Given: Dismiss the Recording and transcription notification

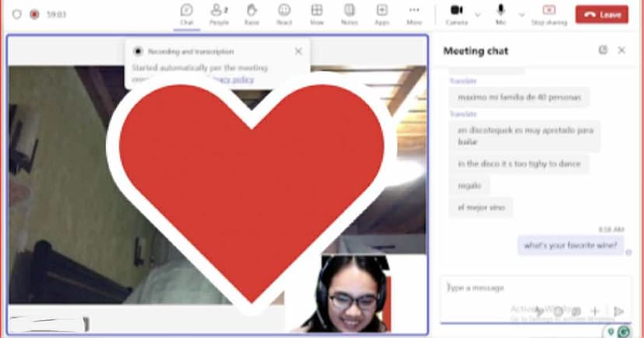Looking at the screenshot, I should [299, 51].
